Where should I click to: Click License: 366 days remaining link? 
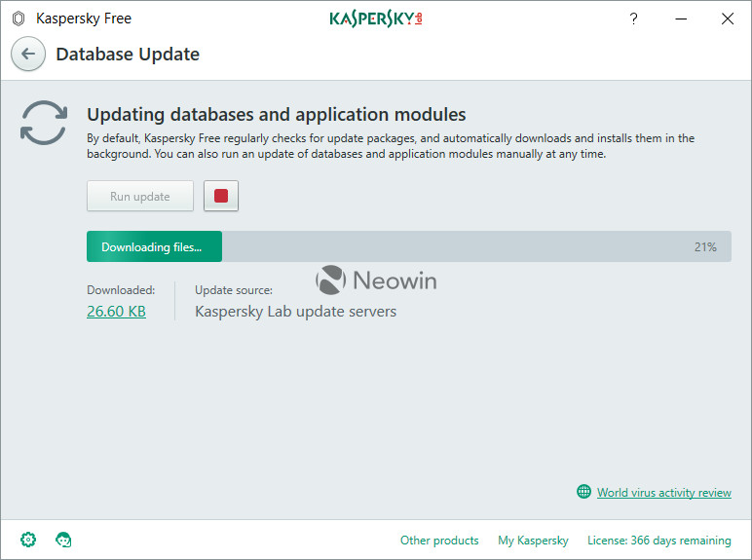click(659, 541)
